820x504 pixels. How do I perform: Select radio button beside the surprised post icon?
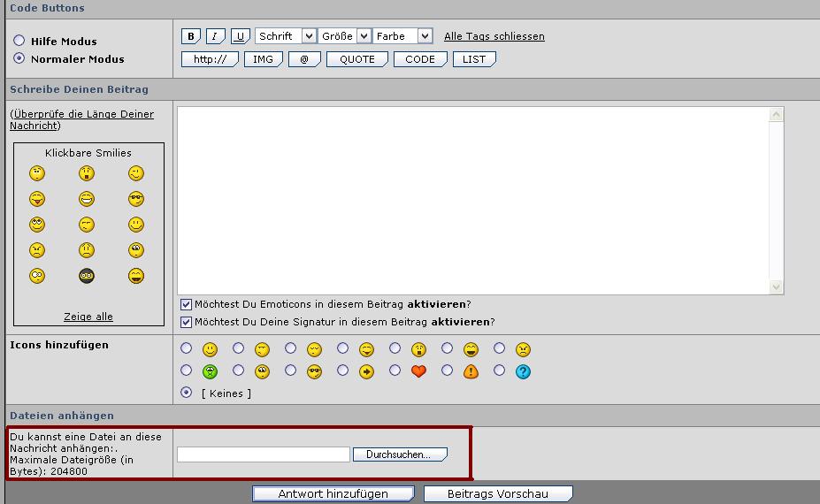(395, 347)
